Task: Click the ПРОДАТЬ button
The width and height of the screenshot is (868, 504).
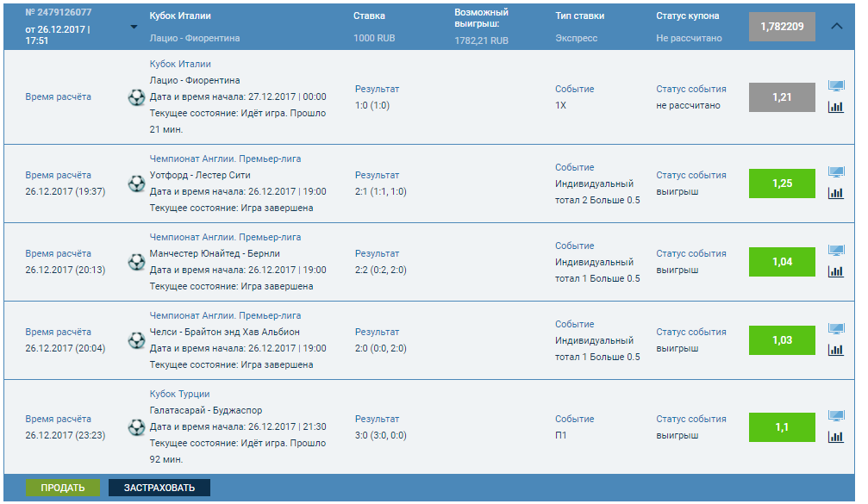Action: click(x=63, y=488)
